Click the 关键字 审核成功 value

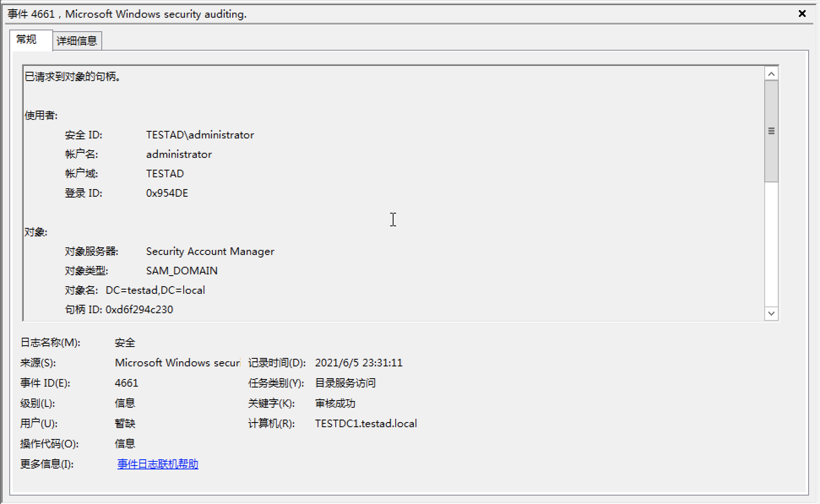pyautogui.click(x=335, y=404)
